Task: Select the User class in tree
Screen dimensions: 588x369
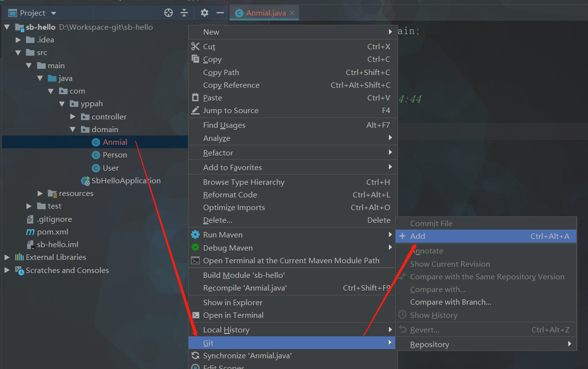Action: (x=111, y=168)
